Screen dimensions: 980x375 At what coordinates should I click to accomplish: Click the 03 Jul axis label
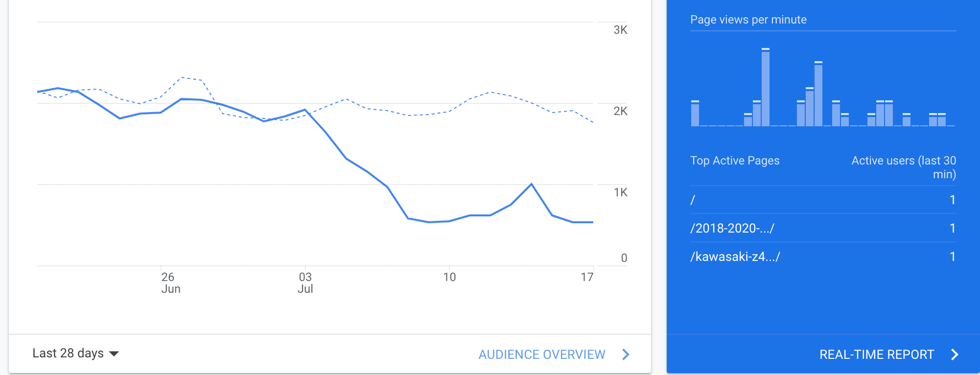point(305,282)
